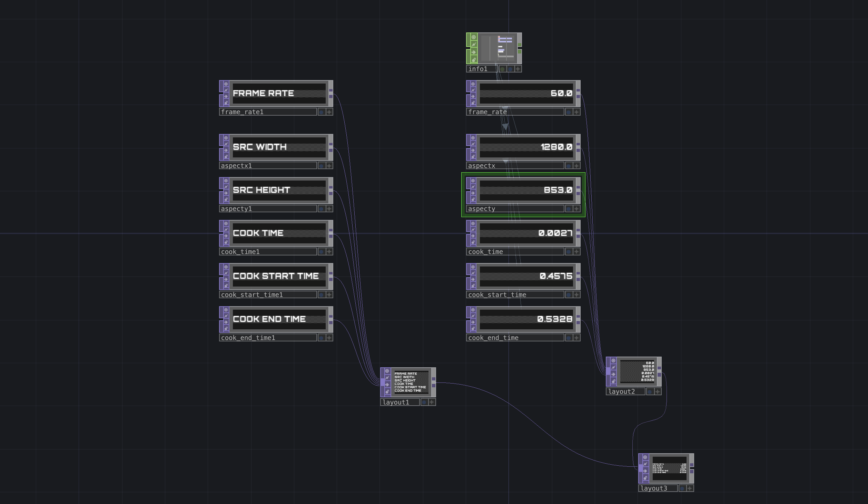Enable blue display flag on aspecty node
The width and height of the screenshot is (868, 504).
point(569,209)
